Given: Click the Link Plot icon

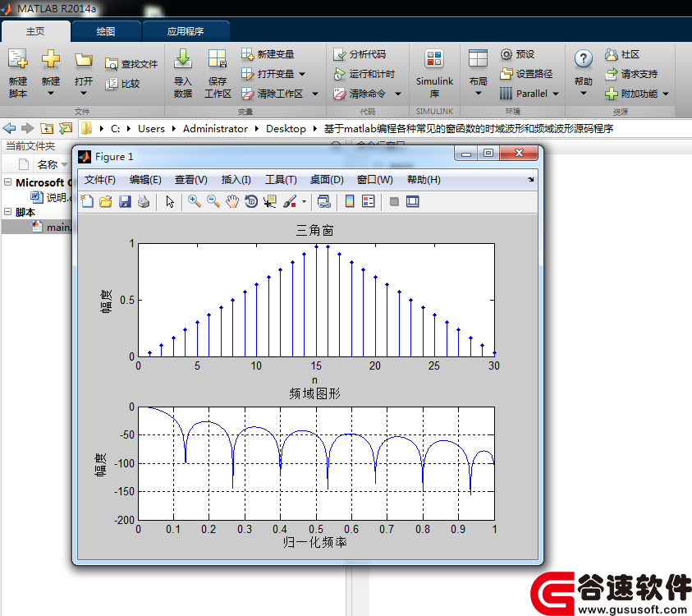Looking at the screenshot, I should [324, 202].
